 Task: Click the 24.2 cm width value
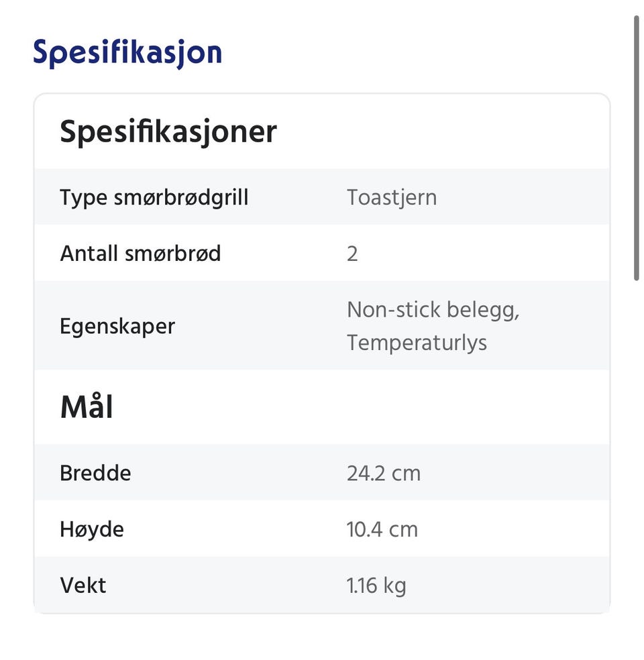tap(384, 474)
